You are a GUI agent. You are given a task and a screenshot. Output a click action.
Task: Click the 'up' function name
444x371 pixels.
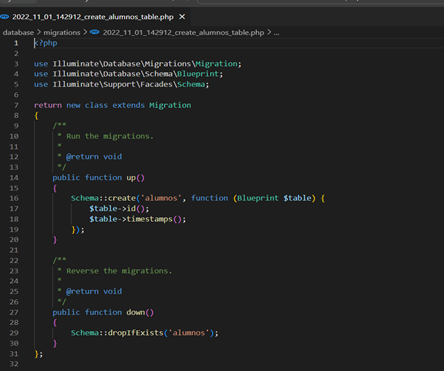131,178
